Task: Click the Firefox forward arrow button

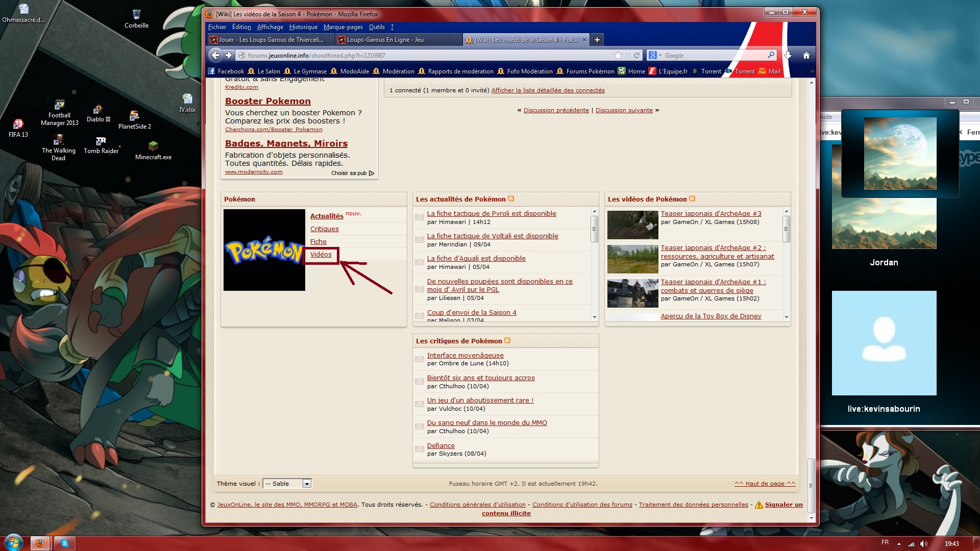Action: (229, 55)
